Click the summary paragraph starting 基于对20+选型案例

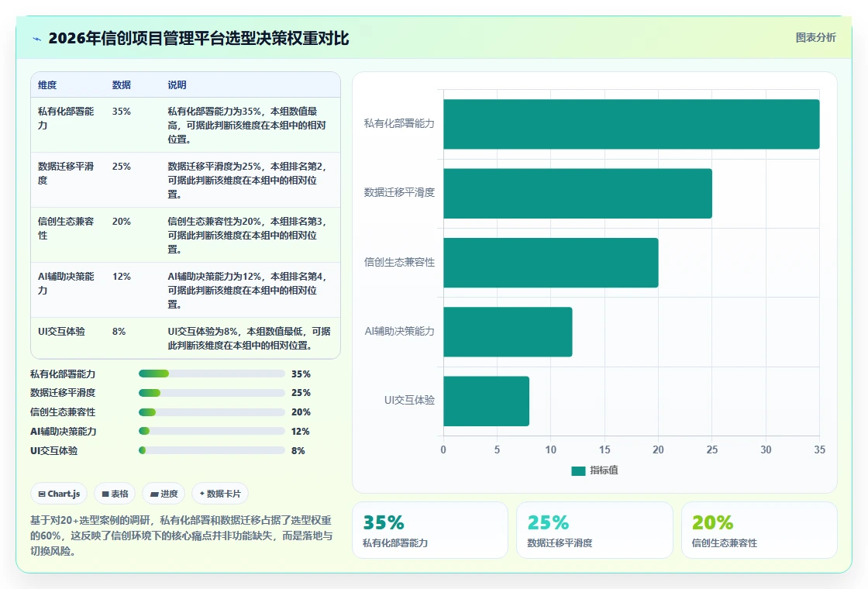pos(181,536)
